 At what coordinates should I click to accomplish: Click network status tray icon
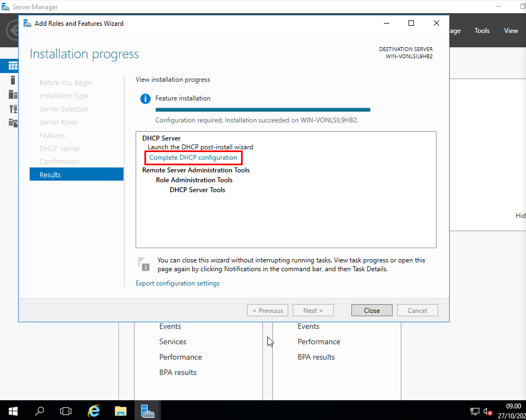pyautogui.click(x=475, y=411)
